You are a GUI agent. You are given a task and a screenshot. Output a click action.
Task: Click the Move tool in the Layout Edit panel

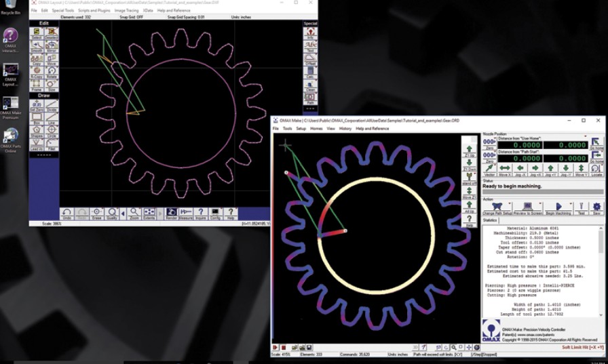(51, 60)
